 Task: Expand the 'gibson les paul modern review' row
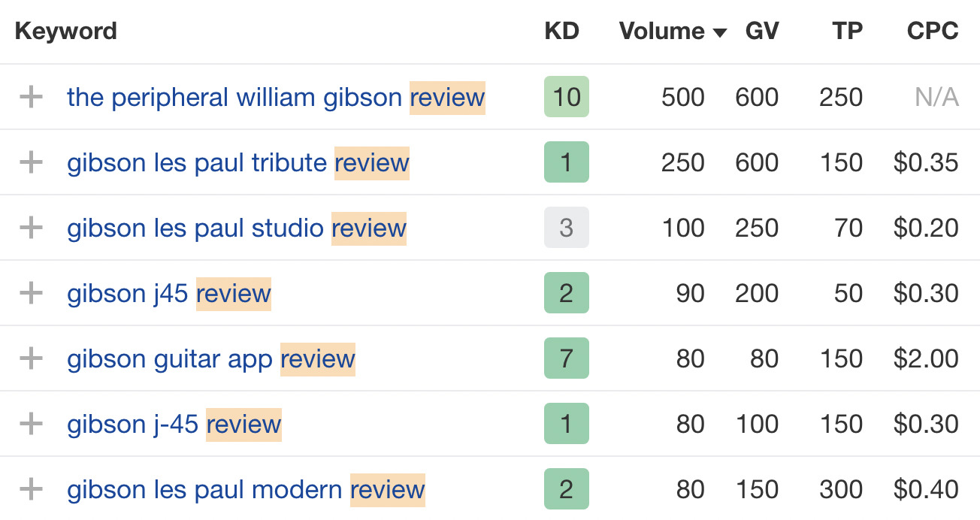click(30, 489)
